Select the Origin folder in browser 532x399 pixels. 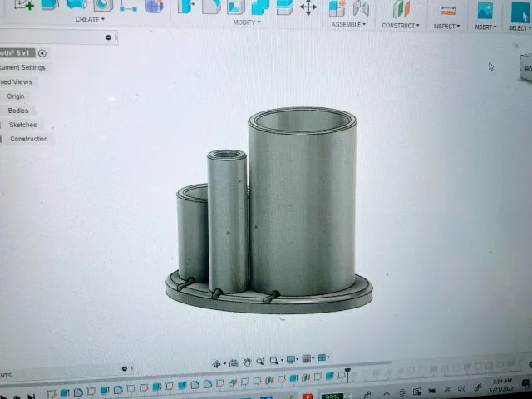(x=16, y=96)
